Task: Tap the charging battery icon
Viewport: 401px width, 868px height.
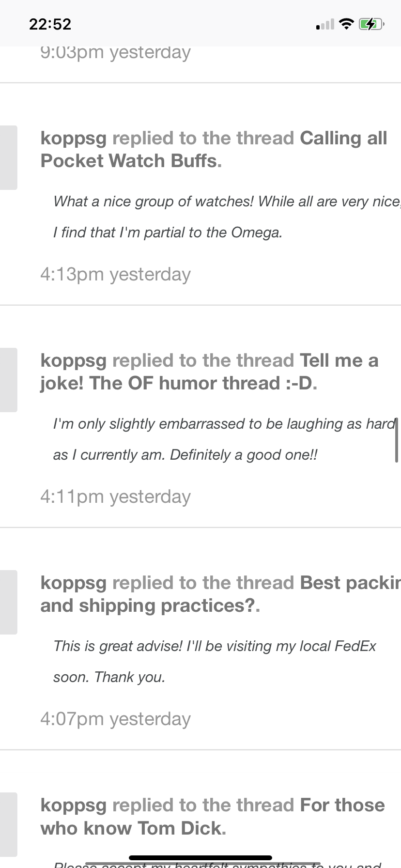Action: 371,24
